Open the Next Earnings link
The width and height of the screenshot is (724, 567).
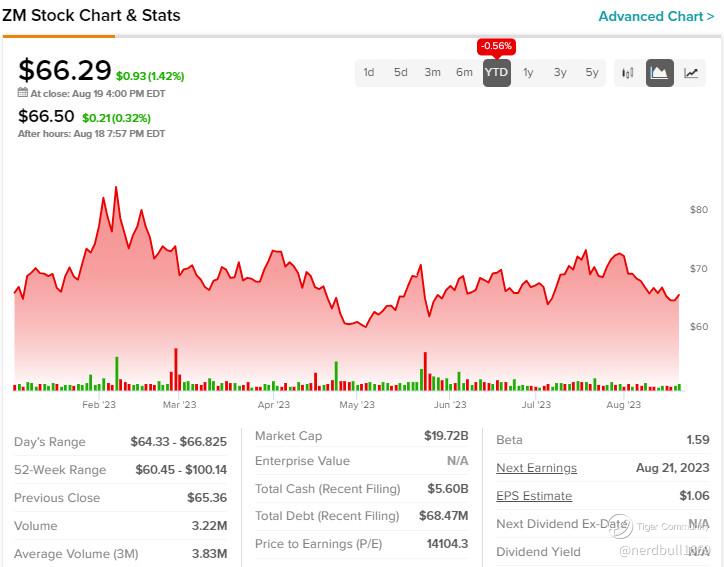pyautogui.click(x=537, y=468)
